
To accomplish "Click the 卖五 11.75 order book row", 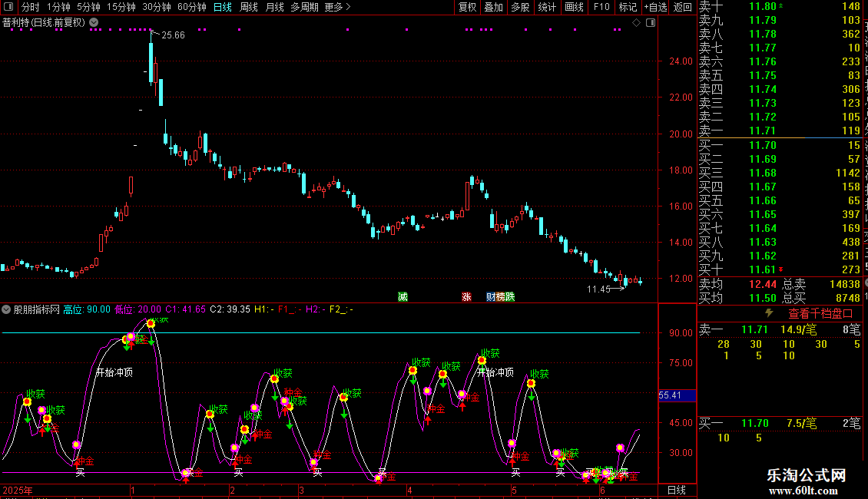I will coord(780,75).
